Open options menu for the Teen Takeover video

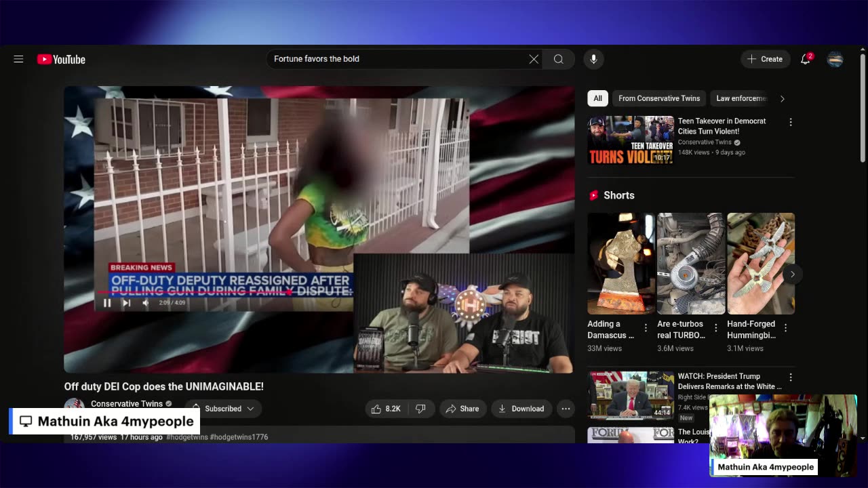[790, 122]
